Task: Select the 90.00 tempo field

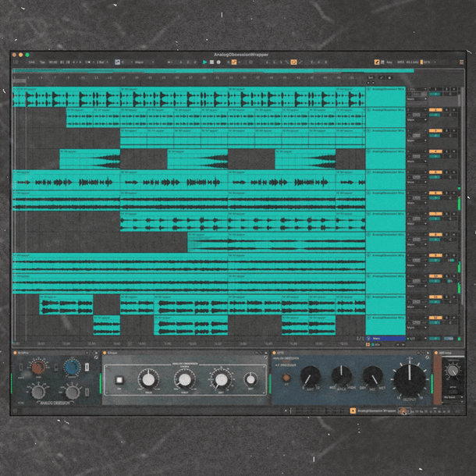Action: tap(53, 62)
